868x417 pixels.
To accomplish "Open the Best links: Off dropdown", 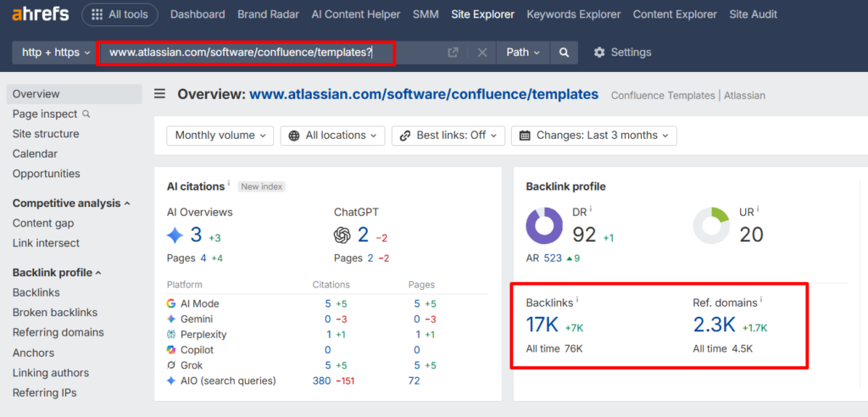I will click(x=448, y=136).
